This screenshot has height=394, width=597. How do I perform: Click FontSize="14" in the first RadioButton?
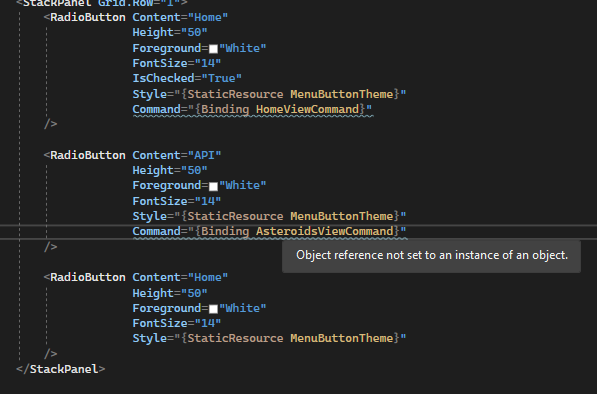(177, 63)
